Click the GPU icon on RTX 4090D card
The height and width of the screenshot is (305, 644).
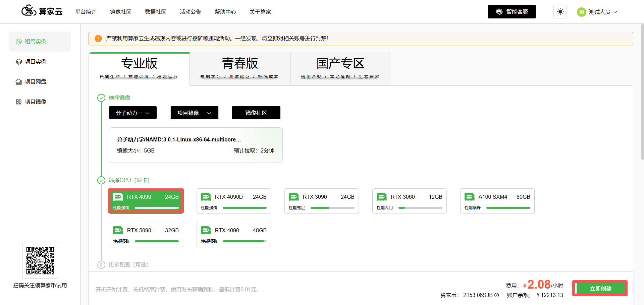(206, 197)
